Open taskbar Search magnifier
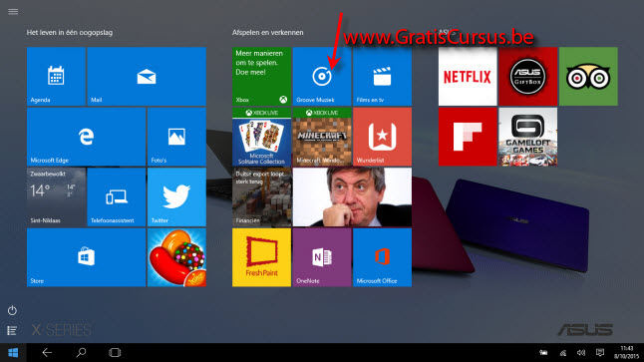The image size is (644, 362). coord(81,353)
